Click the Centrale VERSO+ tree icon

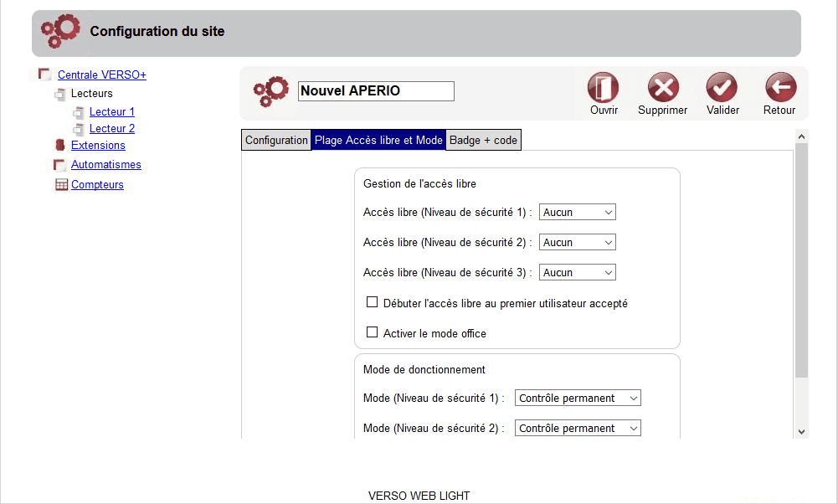[44, 74]
